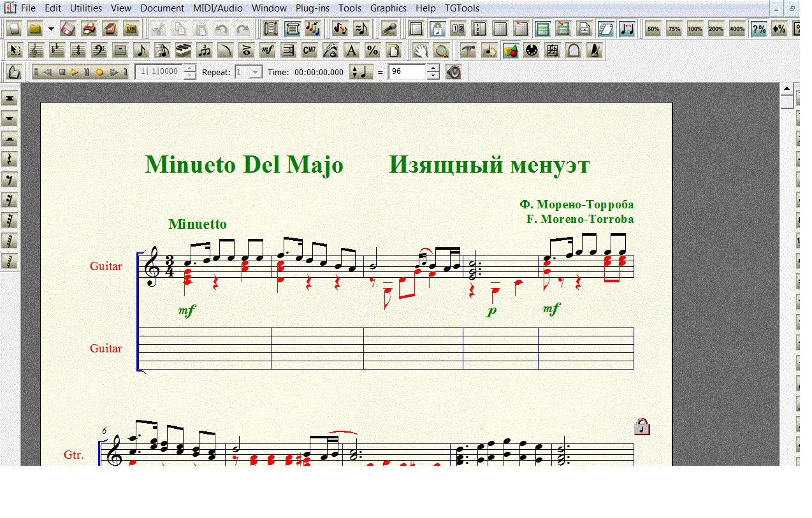Set zoom to 75%

(x=674, y=29)
